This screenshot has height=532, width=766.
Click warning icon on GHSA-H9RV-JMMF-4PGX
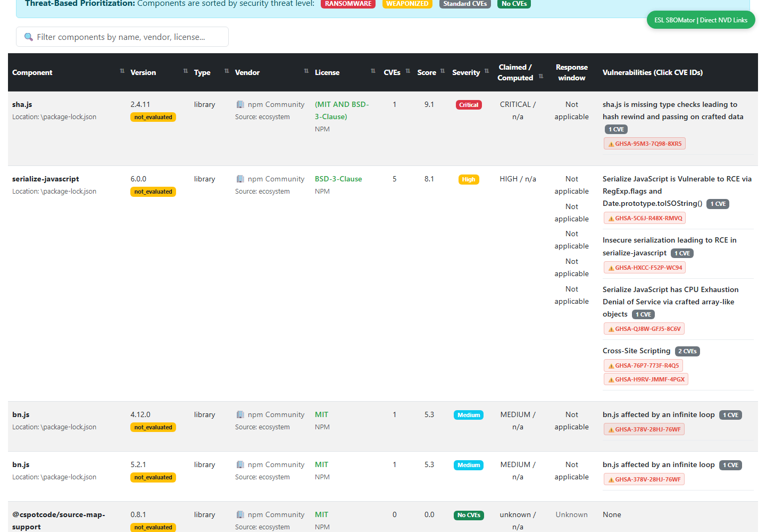611,380
